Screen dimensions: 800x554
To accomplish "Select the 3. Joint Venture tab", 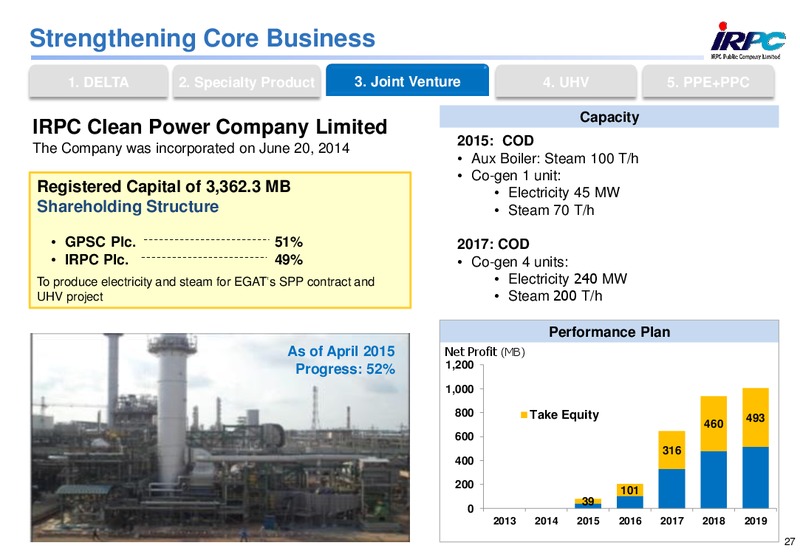I will tap(407, 81).
